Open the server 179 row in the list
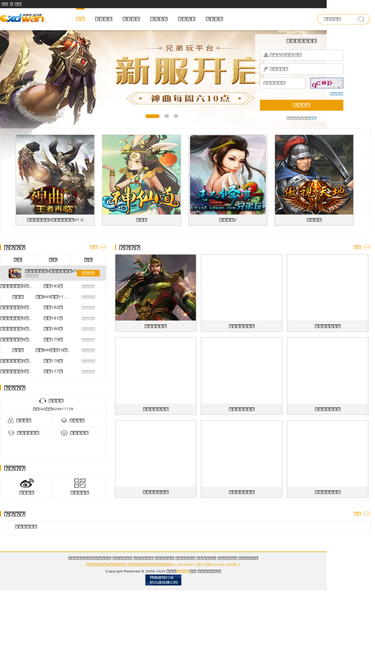 (x=53, y=339)
